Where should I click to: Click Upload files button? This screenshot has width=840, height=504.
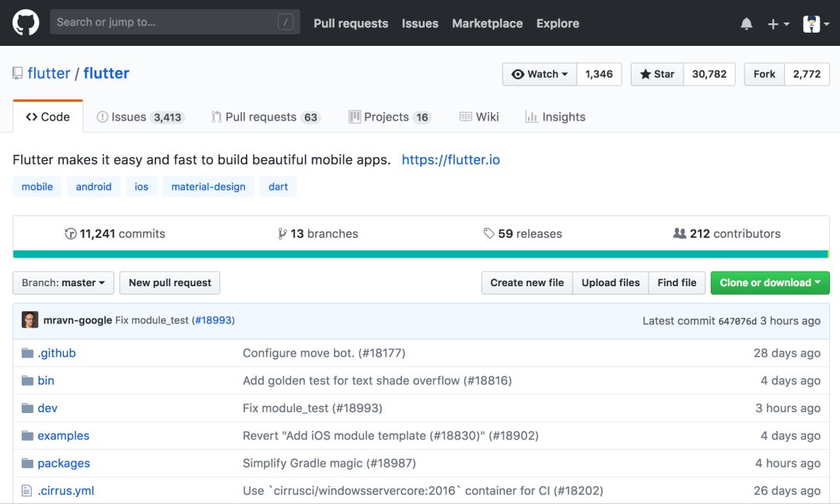[611, 283]
